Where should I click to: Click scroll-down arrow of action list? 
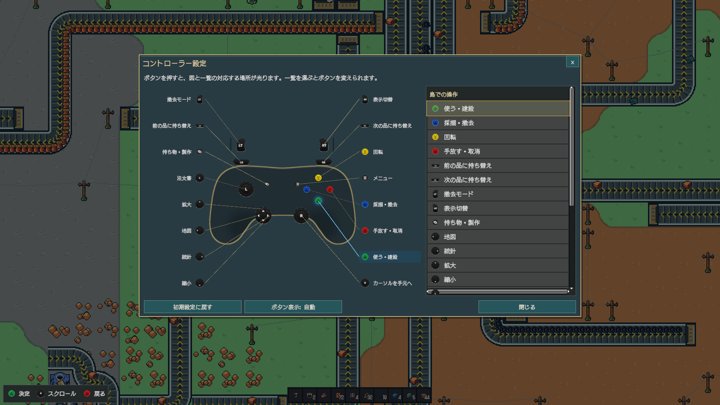[x=571, y=288]
